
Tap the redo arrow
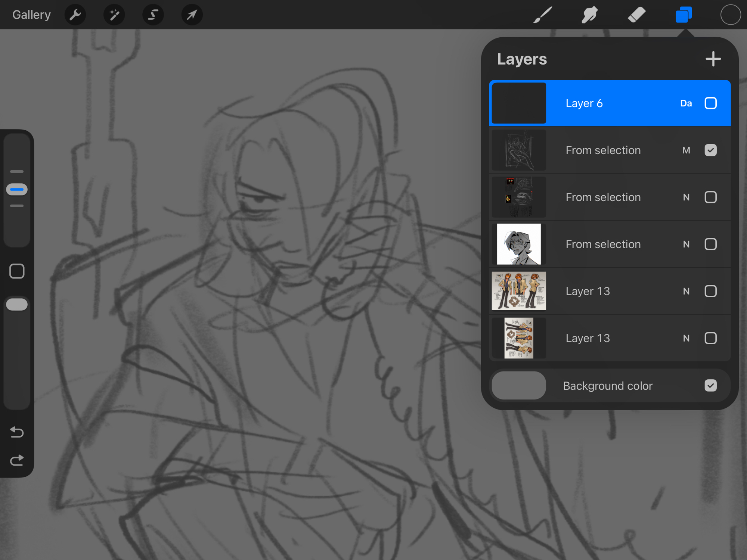click(17, 460)
